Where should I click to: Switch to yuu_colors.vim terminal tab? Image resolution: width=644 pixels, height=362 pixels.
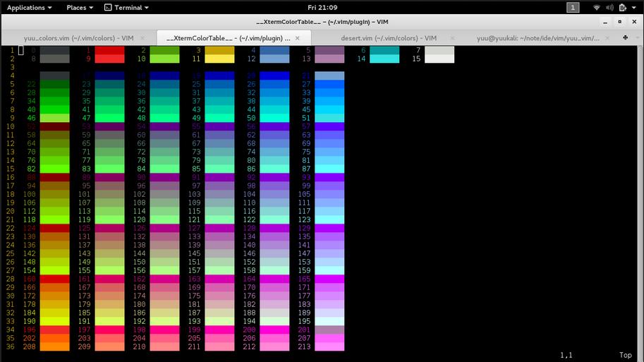pyautogui.click(x=78, y=38)
